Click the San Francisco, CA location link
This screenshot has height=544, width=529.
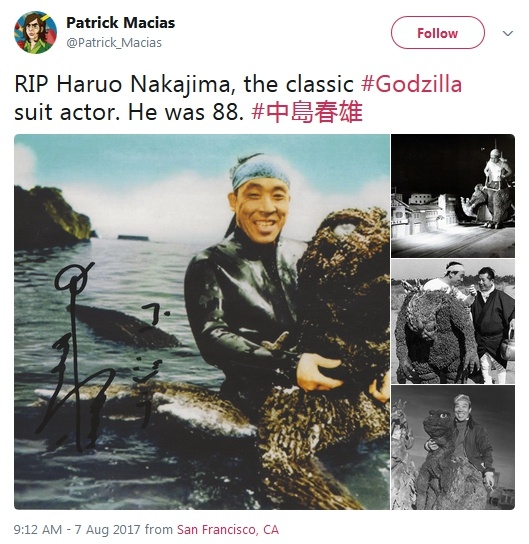(228, 530)
